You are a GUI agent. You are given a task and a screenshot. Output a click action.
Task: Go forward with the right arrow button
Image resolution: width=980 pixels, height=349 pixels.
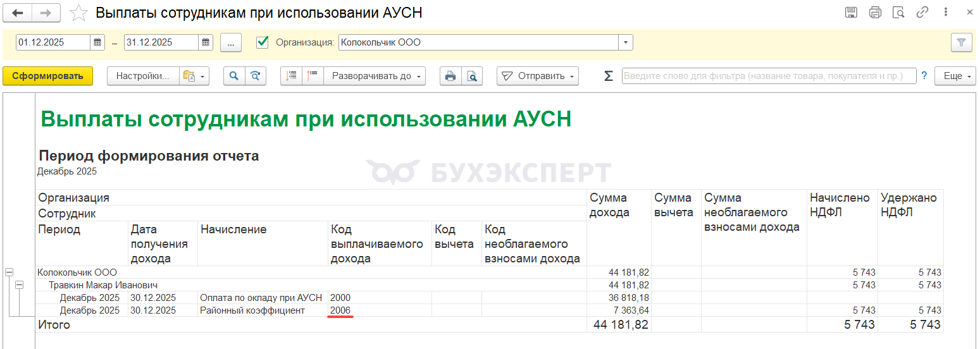pos(46,13)
